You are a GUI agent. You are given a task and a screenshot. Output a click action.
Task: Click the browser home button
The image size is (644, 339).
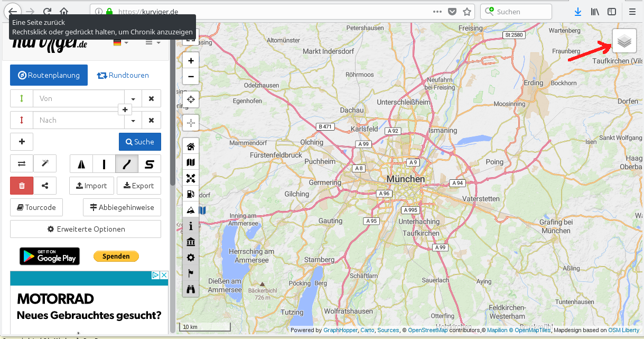(x=64, y=11)
